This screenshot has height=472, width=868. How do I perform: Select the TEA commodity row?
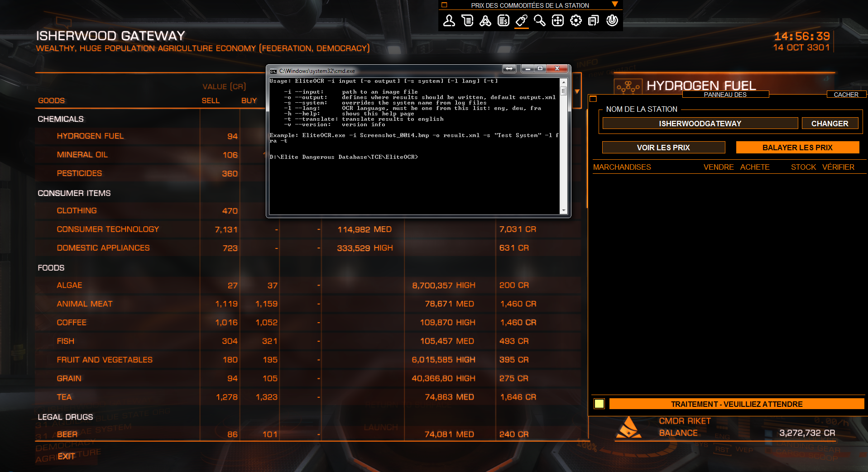click(308, 397)
